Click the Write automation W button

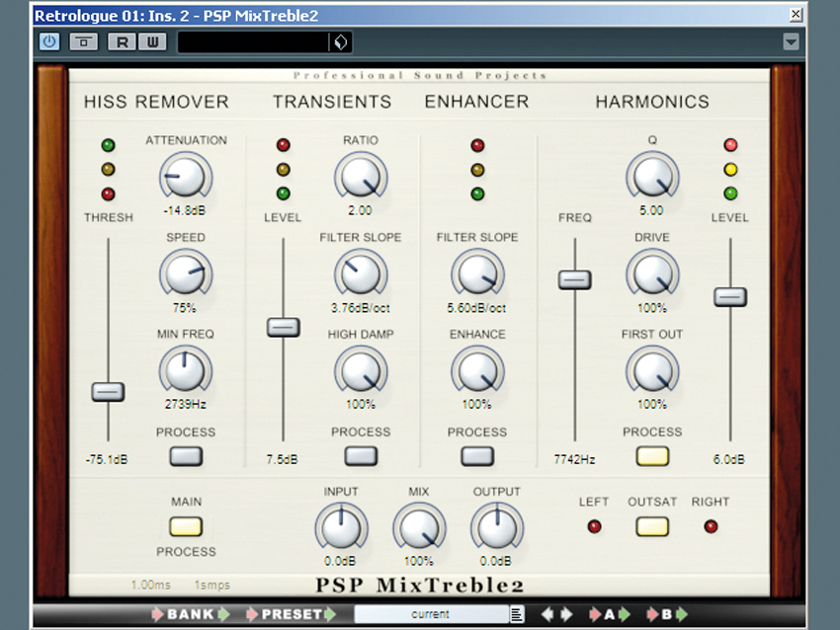coord(152,41)
